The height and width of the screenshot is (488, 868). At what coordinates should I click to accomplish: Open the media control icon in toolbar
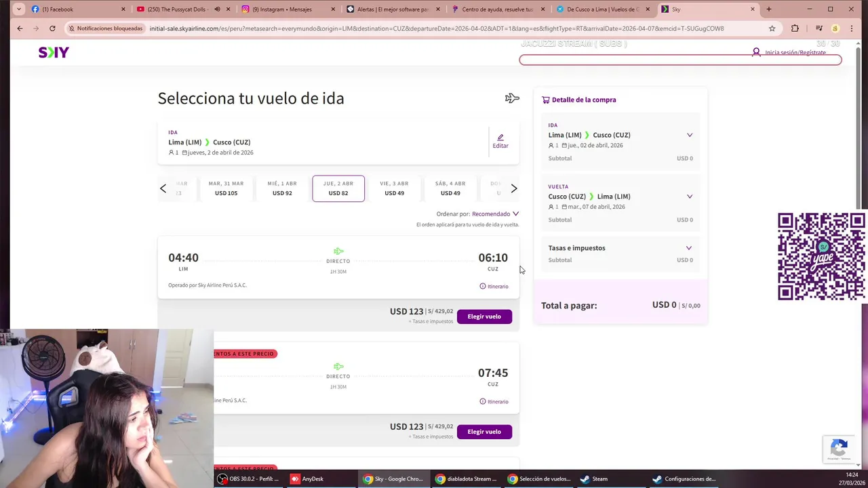818,28
